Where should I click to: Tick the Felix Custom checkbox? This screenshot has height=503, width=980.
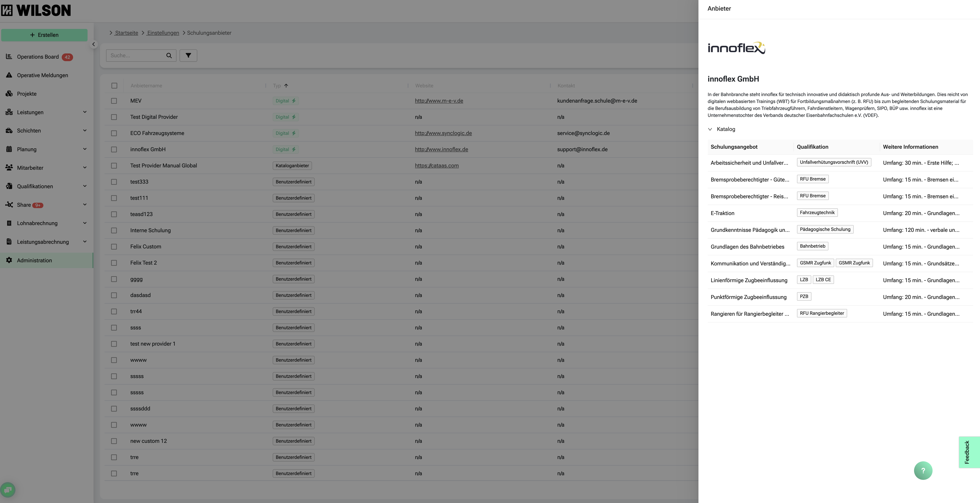pos(114,246)
